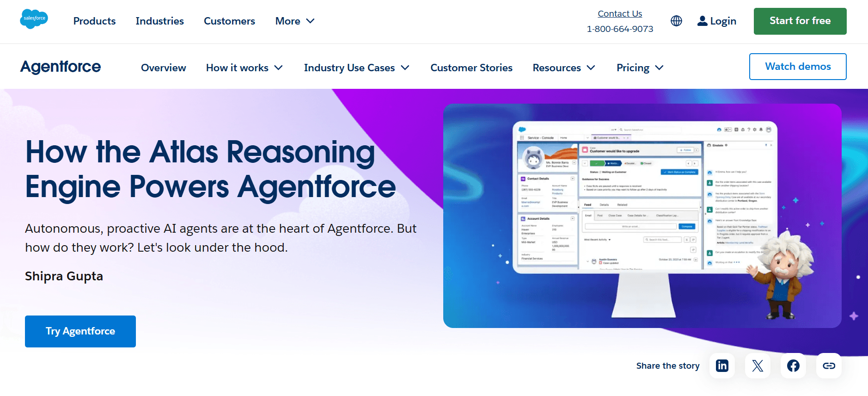Click author name Shipra Gupta

[64, 276]
